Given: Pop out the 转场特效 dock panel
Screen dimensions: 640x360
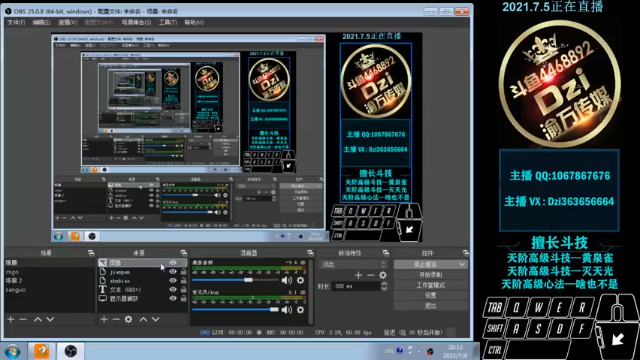Looking at the screenshot, I should click(x=386, y=253).
